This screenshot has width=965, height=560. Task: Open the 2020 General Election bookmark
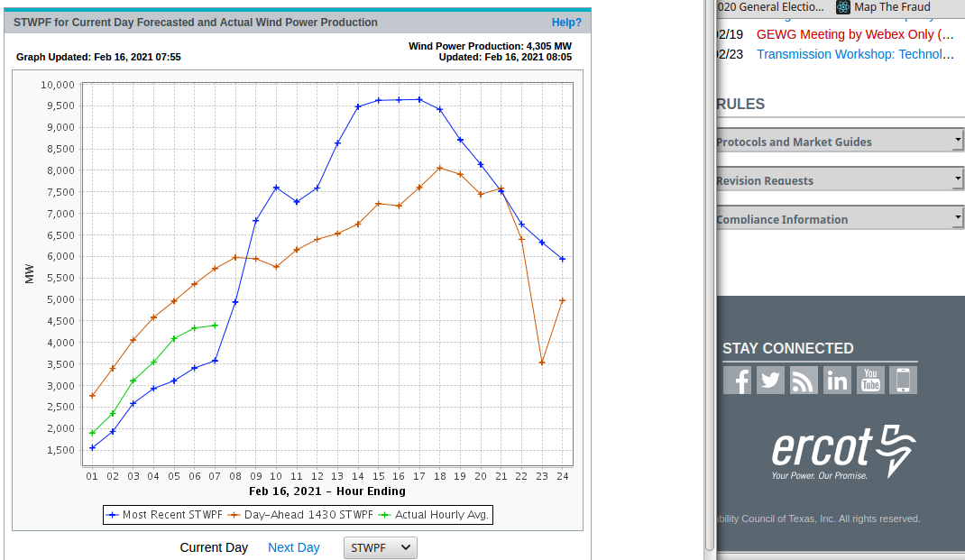coord(770,7)
